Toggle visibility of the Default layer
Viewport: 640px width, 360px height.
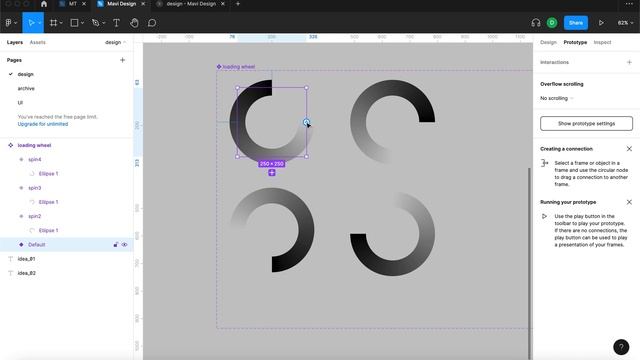tap(124, 244)
